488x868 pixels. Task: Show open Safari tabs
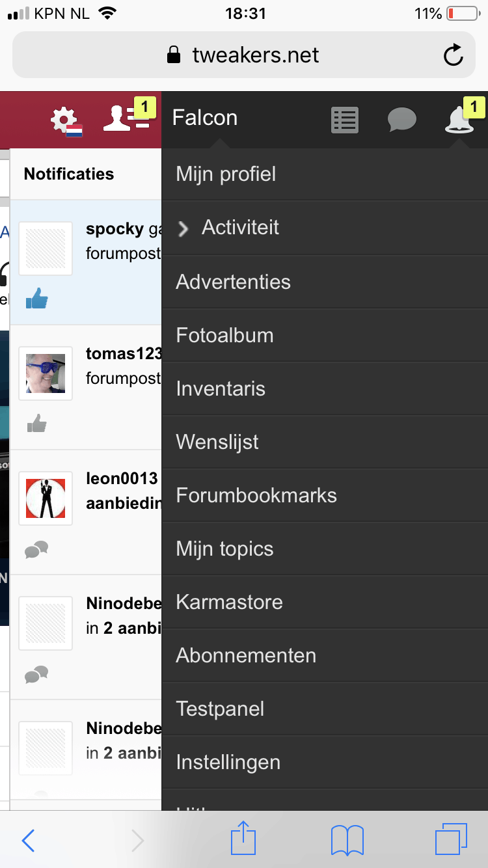pos(451,839)
